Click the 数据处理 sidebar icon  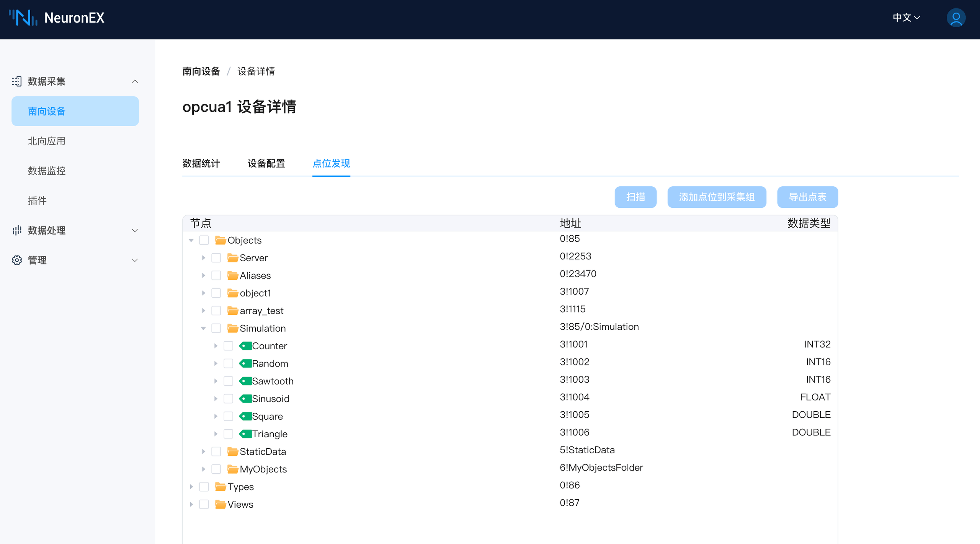point(17,230)
